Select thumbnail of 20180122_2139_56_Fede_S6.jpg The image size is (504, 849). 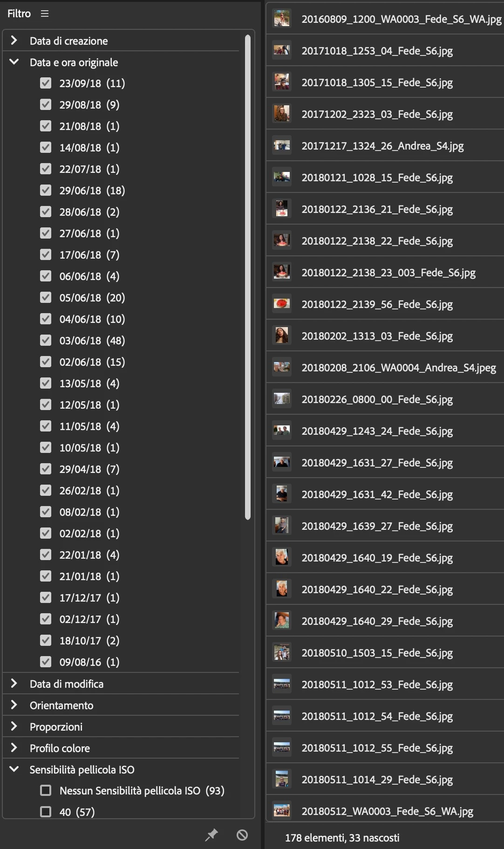click(x=282, y=304)
